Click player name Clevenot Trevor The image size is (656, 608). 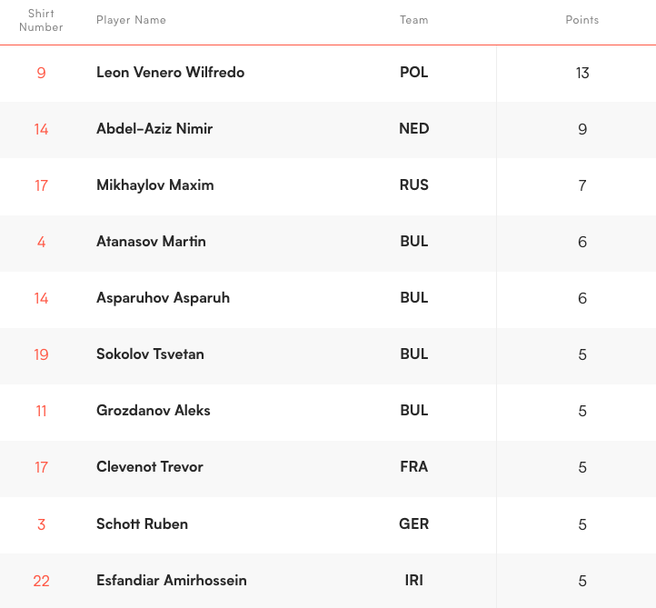149,467
